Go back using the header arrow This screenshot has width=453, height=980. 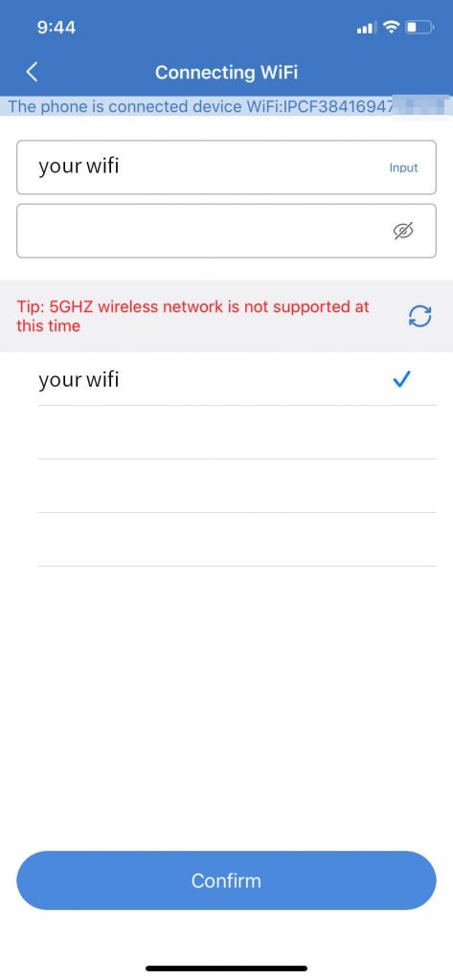33,72
